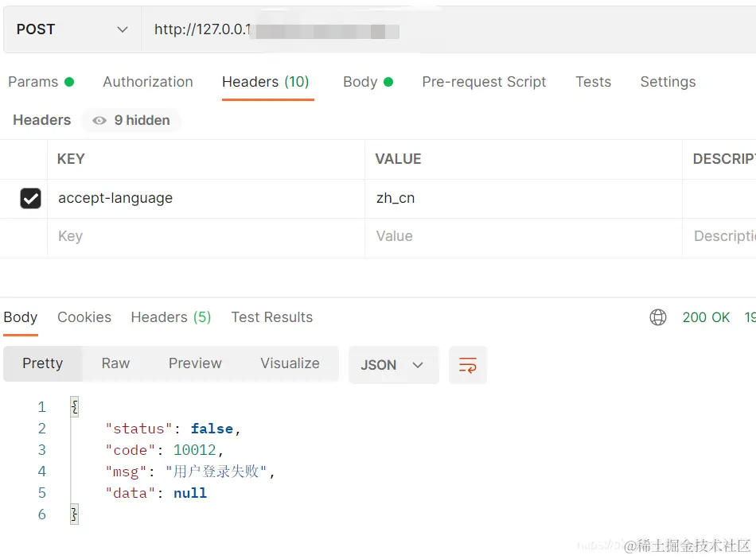
Task: Click the KEY column header
Action: click(x=71, y=159)
